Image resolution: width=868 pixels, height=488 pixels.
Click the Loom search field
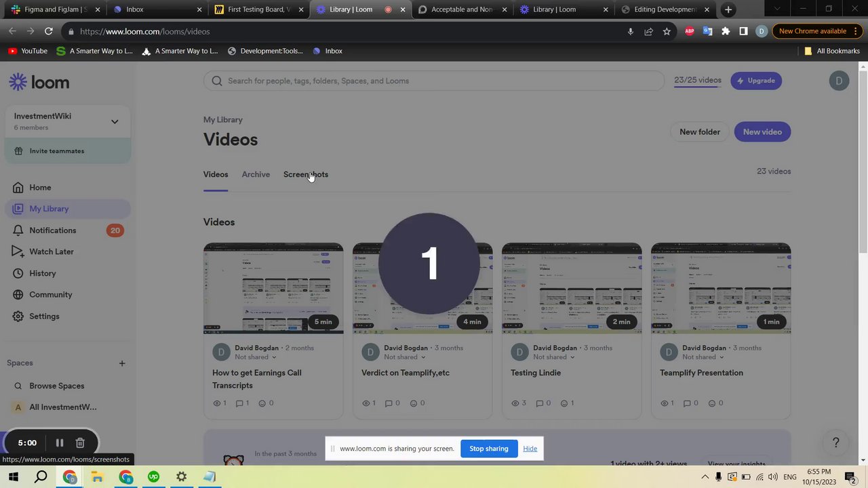[434, 81]
